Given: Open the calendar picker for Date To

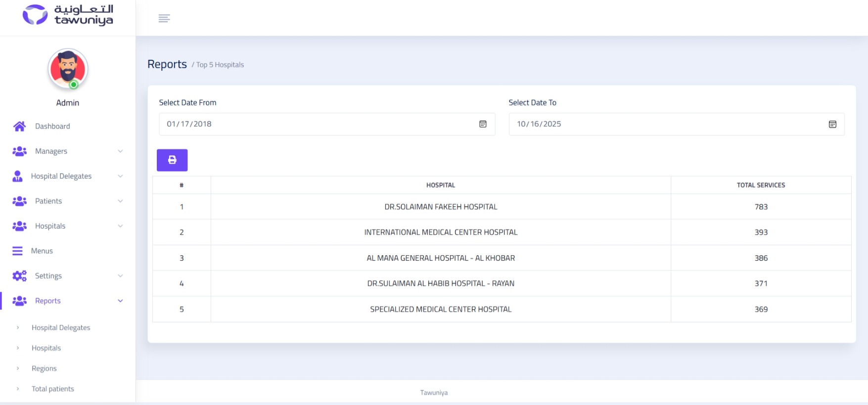Looking at the screenshot, I should [x=832, y=124].
